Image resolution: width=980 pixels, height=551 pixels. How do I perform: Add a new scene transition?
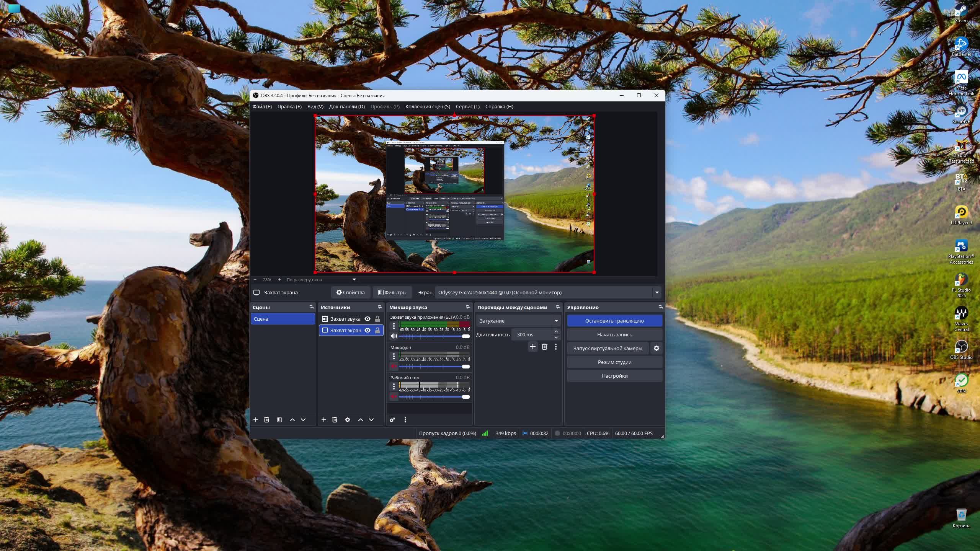click(532, 347)
